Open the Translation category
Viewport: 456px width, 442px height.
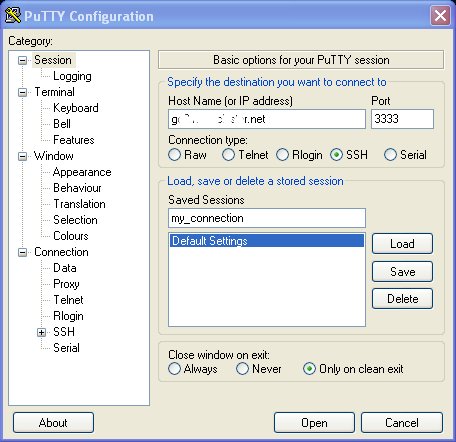79,204
